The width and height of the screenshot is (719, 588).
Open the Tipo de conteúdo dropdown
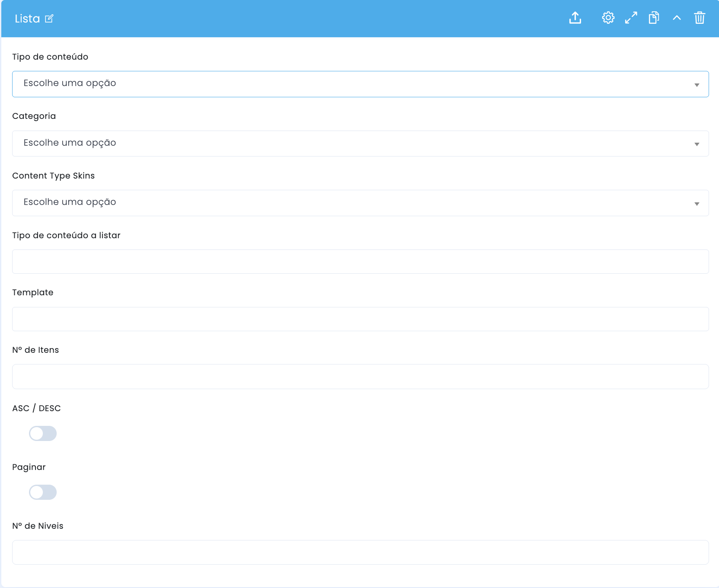[x=360, y=84]
